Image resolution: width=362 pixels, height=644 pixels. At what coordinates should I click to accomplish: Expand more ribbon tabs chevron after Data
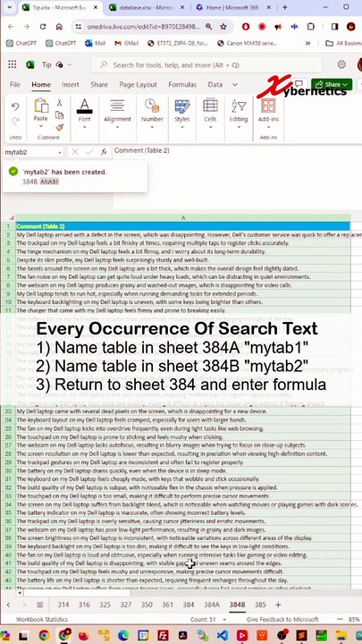coord(235,85)
